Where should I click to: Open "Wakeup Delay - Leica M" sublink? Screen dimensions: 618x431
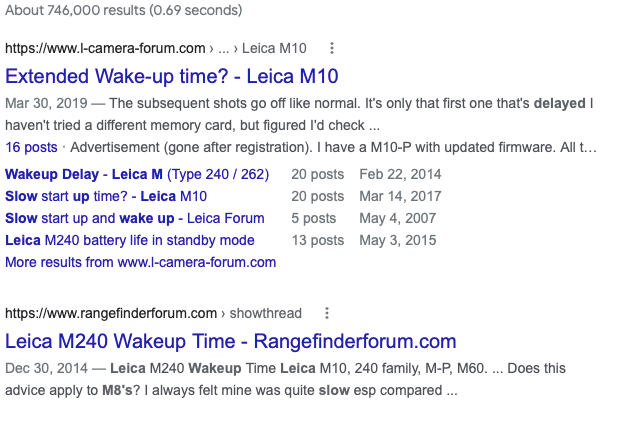point(137,174)
